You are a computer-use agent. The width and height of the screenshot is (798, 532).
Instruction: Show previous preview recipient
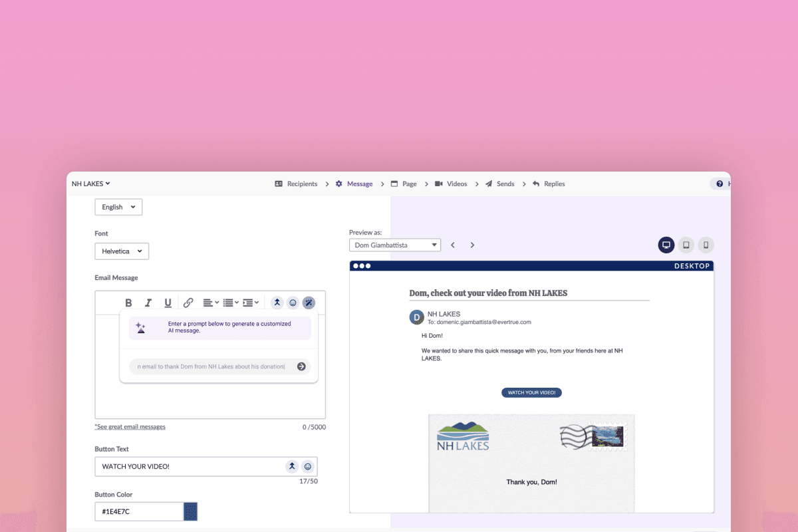coord(453,245)
